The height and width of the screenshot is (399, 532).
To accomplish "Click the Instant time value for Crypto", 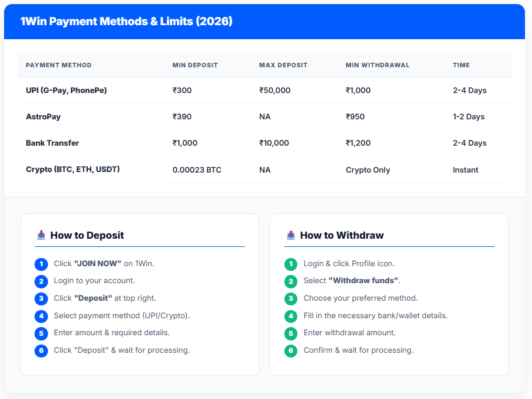I will pos(465,170).
